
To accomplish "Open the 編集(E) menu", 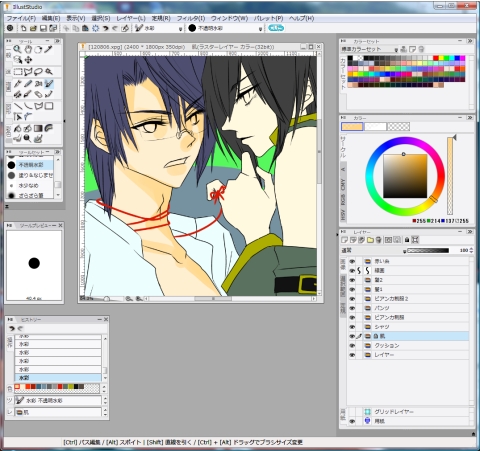I will (x=51, y=18).
